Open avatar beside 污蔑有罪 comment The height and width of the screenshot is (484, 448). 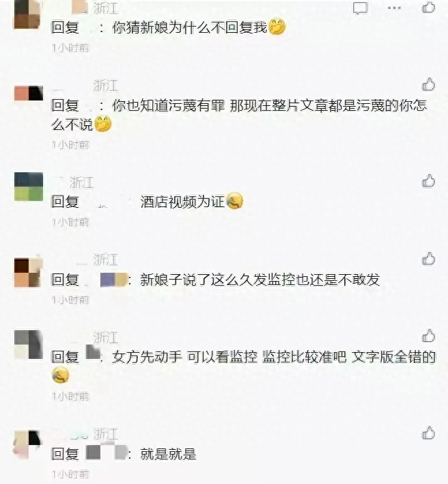pos(29,94)
